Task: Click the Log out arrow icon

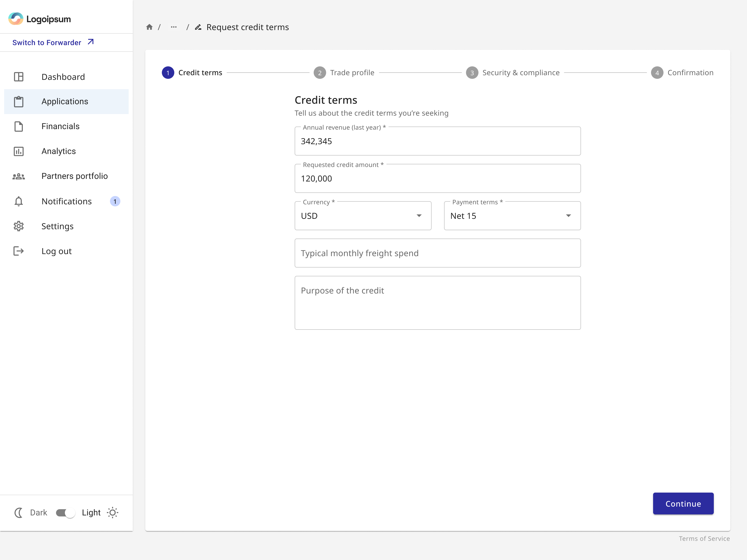Action: coord(19,251)
